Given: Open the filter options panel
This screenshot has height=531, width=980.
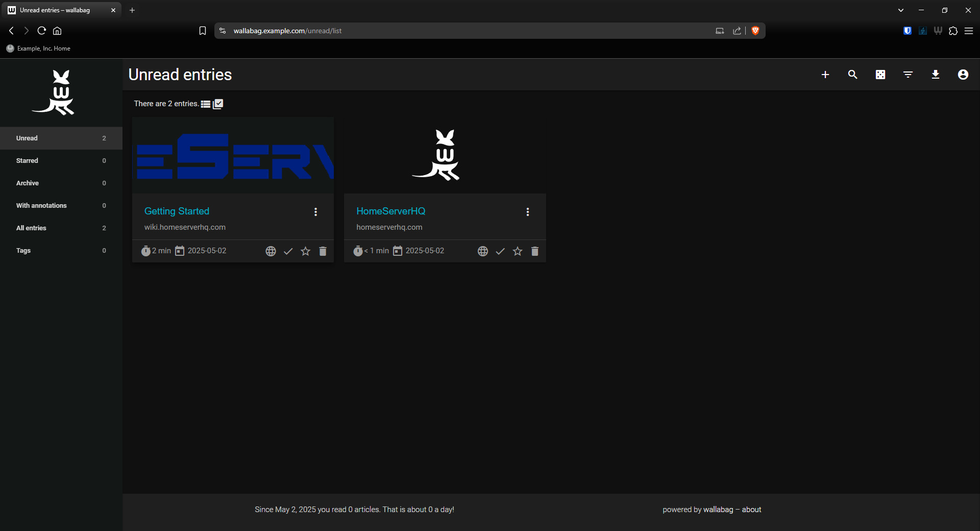Looking at the screenshot, I should click(x=908, y=75).
